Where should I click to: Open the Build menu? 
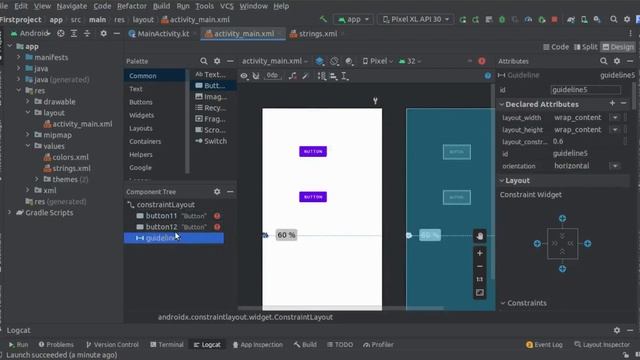pyautogui.click(x=161, y=6)
